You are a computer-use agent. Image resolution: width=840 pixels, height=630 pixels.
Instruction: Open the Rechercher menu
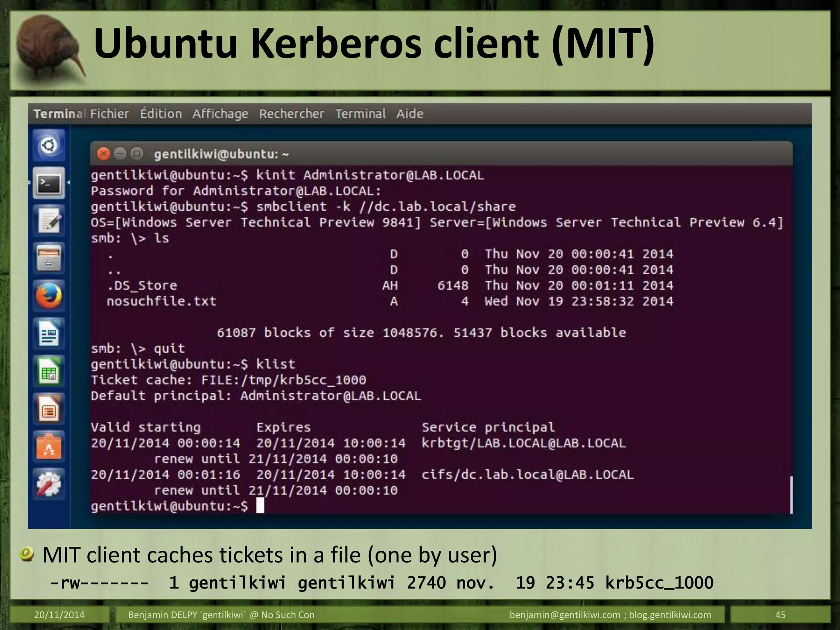pyautogui.click(x=291, y=114)
